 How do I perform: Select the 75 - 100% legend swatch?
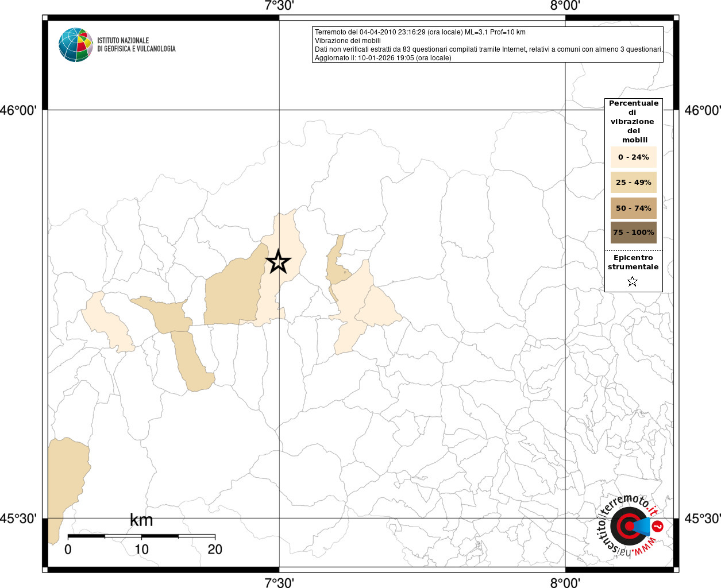[x=633, y=233]
